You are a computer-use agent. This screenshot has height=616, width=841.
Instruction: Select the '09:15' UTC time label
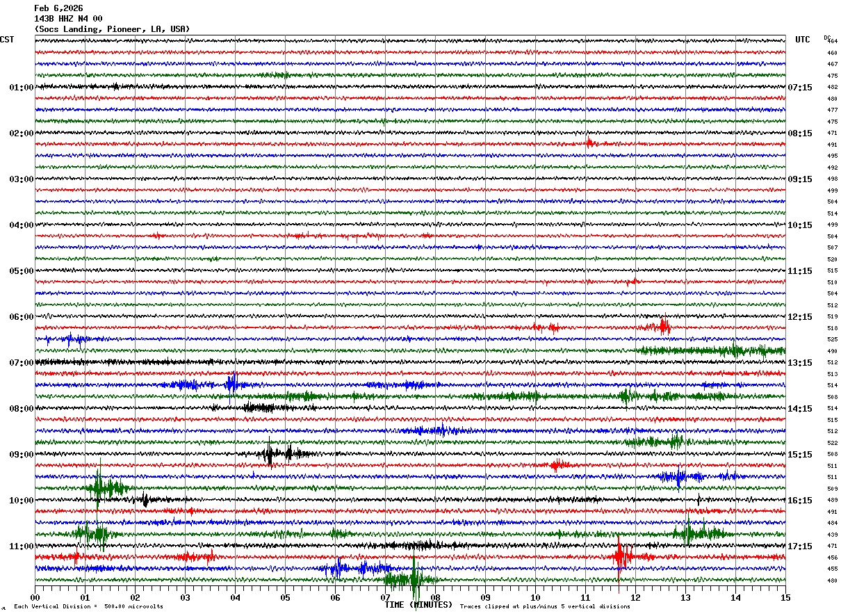(x=800, y=179)
